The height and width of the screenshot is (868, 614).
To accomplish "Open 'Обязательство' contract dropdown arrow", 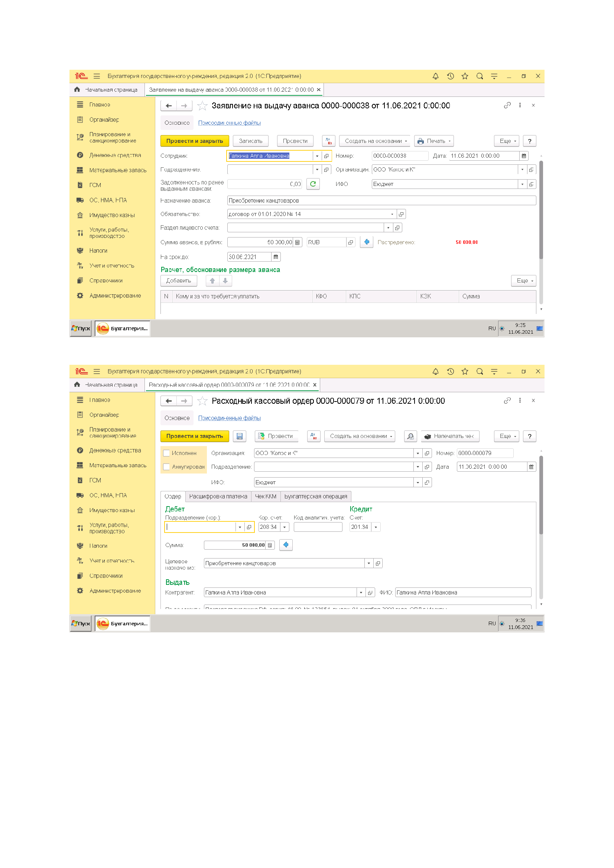I will pos(392,214).
